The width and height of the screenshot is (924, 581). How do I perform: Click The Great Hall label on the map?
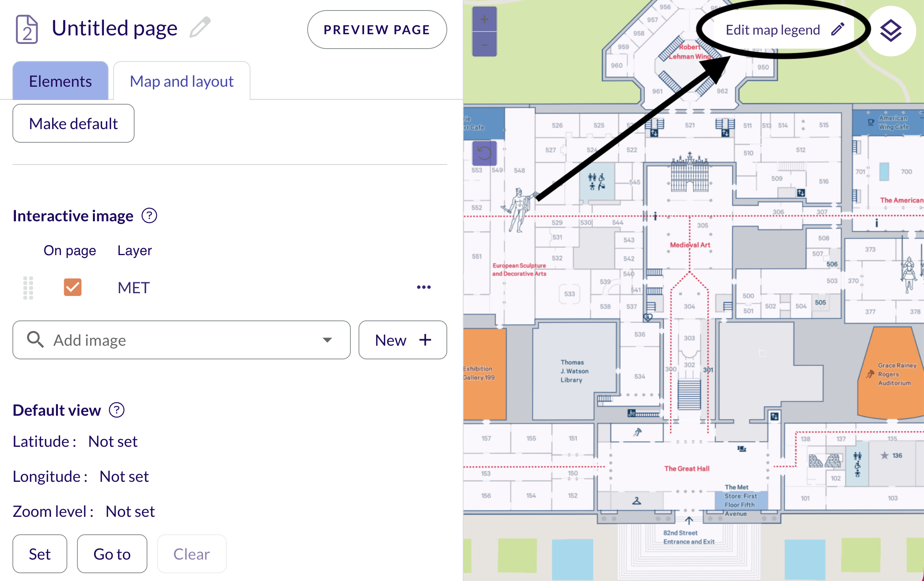(687, 469)
